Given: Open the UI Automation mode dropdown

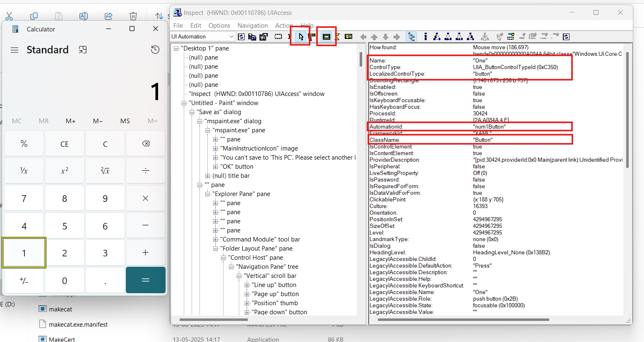Looking at the screenshot, I should 231,37.
